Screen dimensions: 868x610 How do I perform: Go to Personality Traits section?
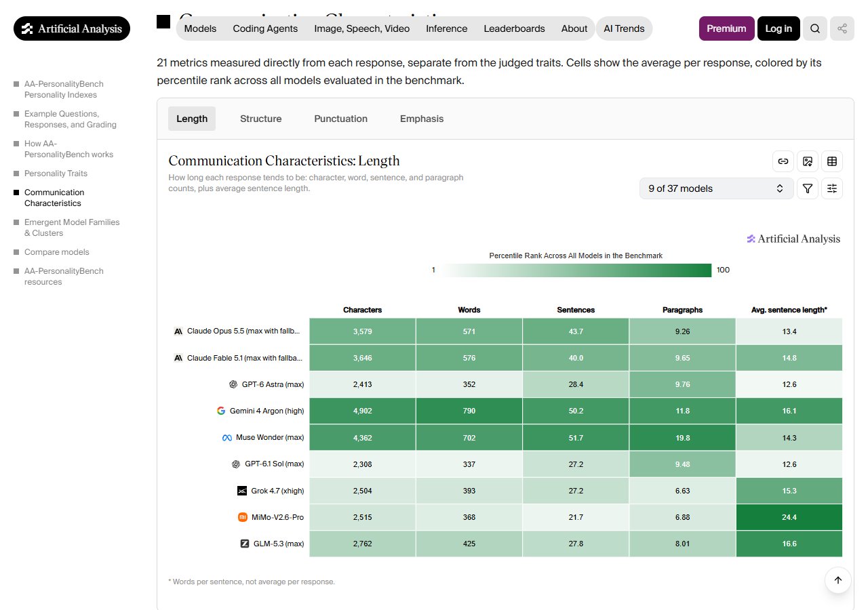[56, 174]
